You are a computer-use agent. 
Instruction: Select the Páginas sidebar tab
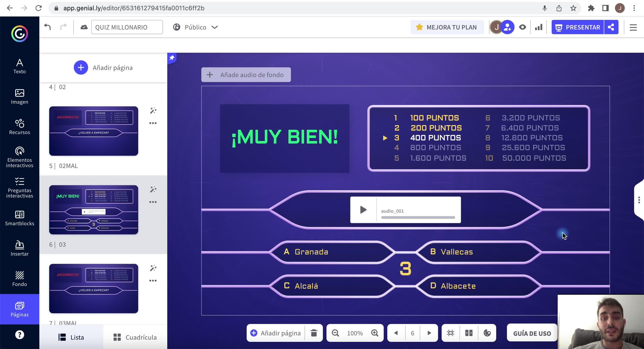point(19,309)
